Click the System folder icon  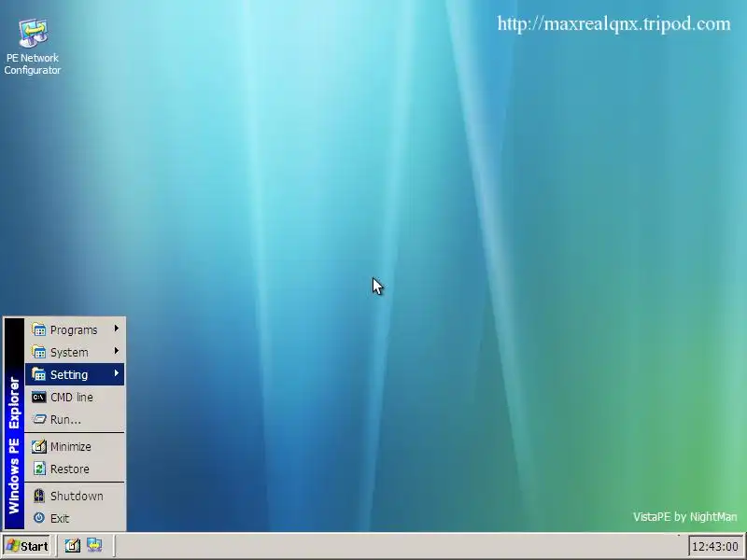point(38,352)
